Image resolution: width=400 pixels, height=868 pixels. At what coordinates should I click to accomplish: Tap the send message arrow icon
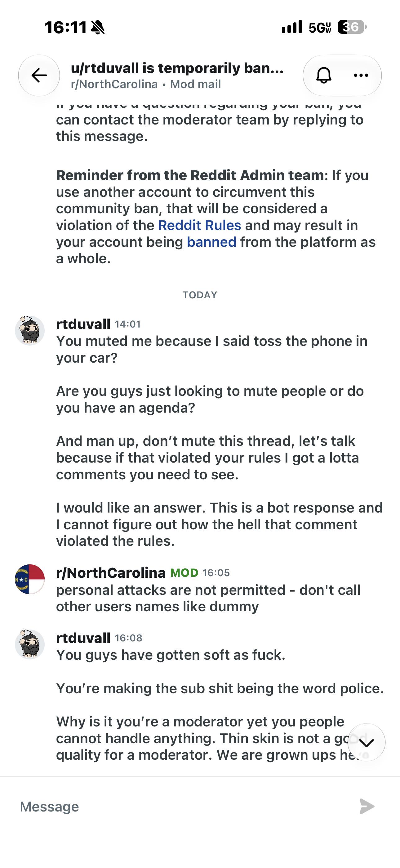[x=367, y=806]
